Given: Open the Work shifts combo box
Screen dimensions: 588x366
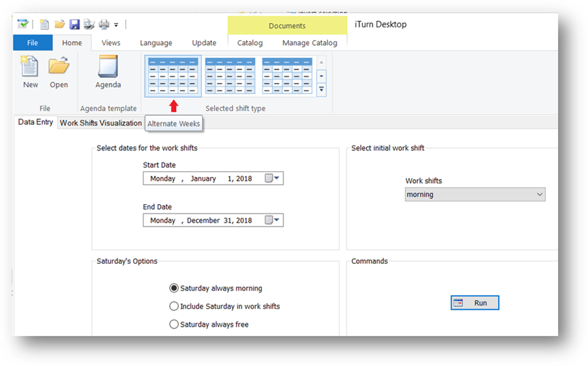Looking at the screenshot, I should pos(475,195).
